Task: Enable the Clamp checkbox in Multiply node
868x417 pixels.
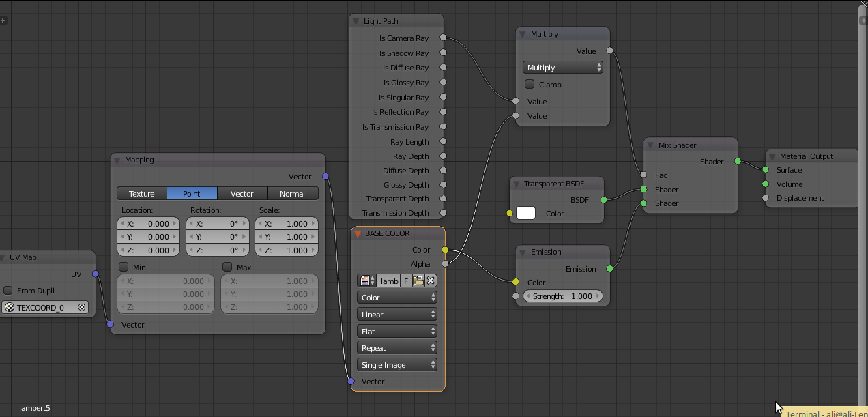Action: 530,85
